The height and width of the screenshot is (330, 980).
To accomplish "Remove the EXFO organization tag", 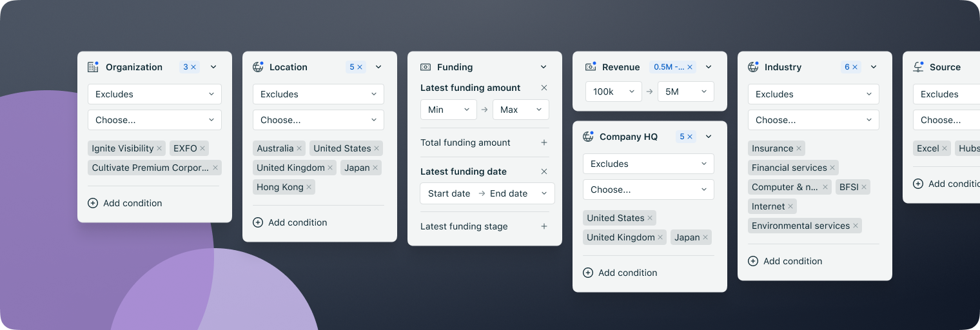I will [202, 148].
